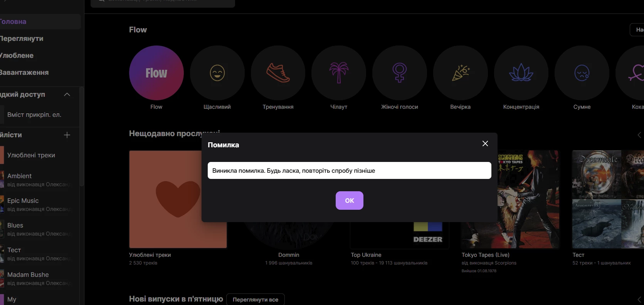Select the Щасливий smiley mood icon
Image resolution: width=644 pixels, height=305 pixels.
coord(217,73)
